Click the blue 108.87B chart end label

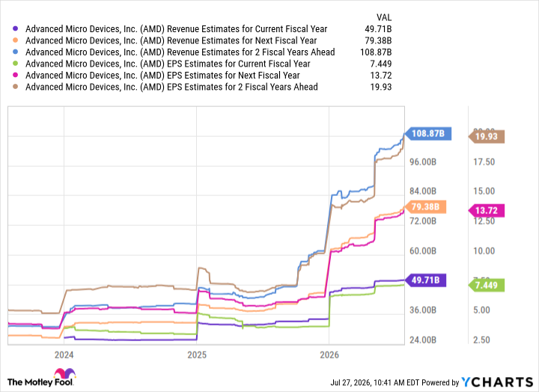(x=428, y=133)
